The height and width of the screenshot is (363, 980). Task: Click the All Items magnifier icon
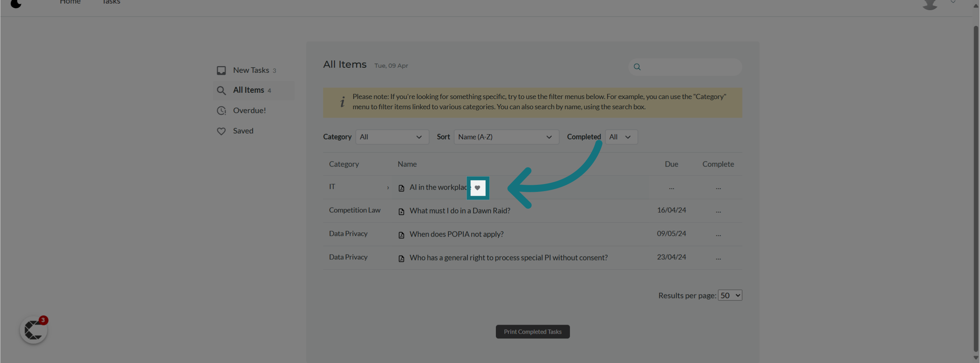coord(221,90)
